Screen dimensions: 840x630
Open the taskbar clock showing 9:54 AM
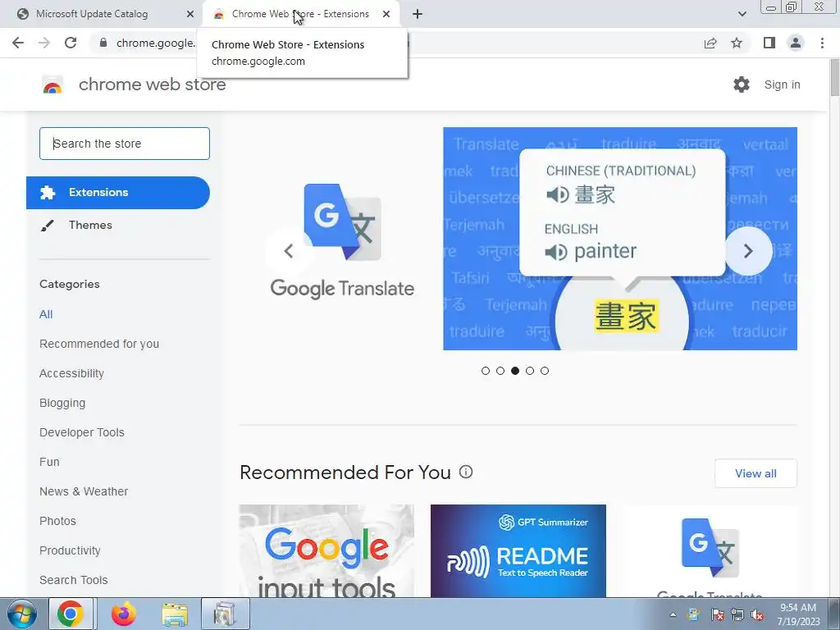coord(798,614)
